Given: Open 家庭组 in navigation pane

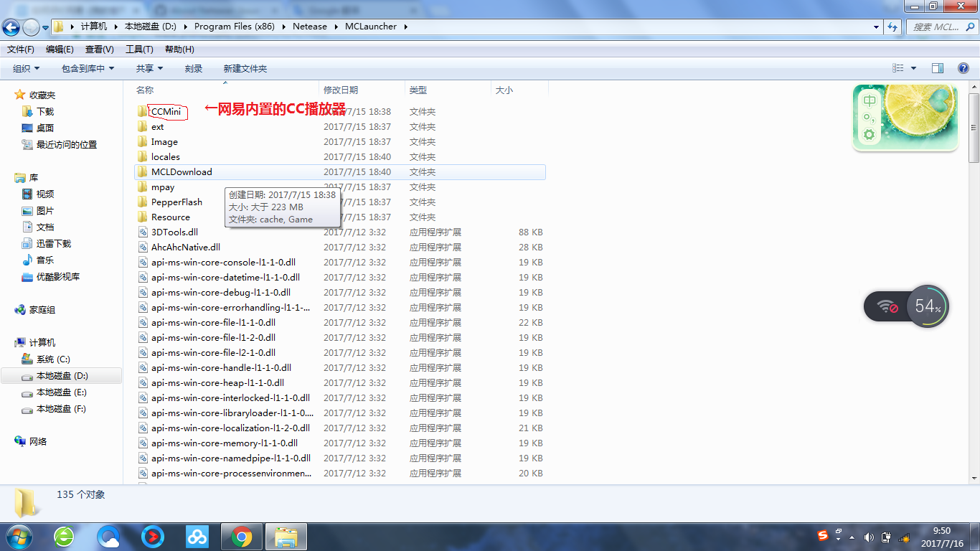Looking at the screenshot, I should [42, 309].
